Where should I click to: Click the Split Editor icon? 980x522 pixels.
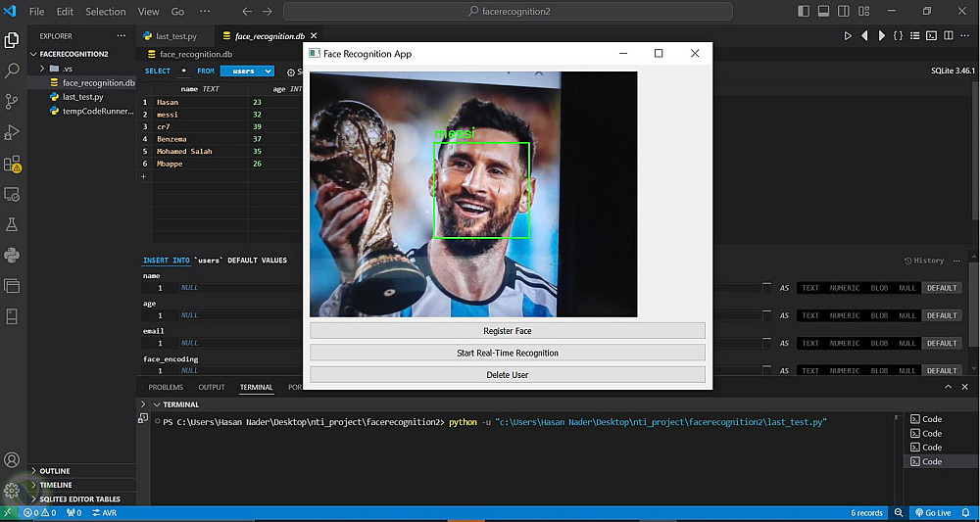click(x=948, y=36)
